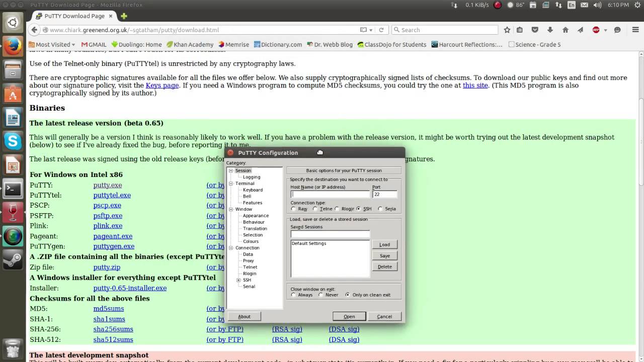The image size is (644, 362).
Task: Click the paper plane send icon
Action: click(580, 30)
